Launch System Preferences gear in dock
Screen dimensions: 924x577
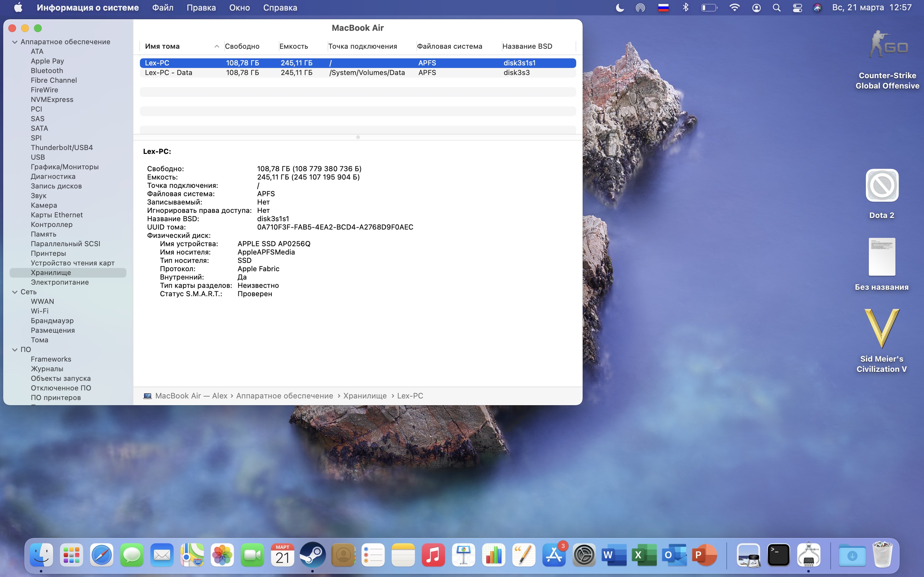(x=584, y=555)
